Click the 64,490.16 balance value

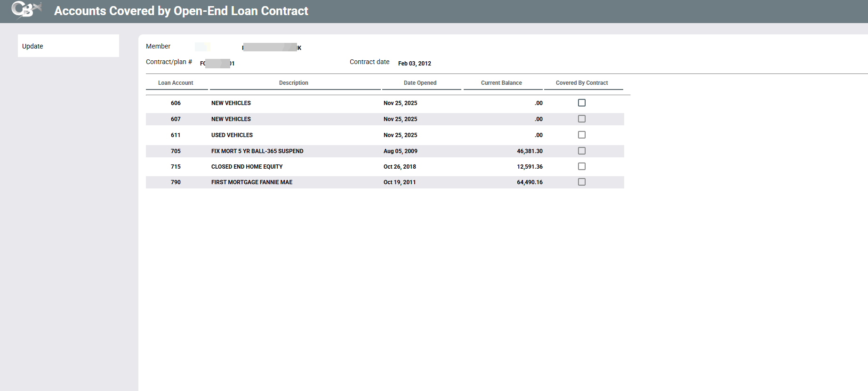(x=530, y=182)
